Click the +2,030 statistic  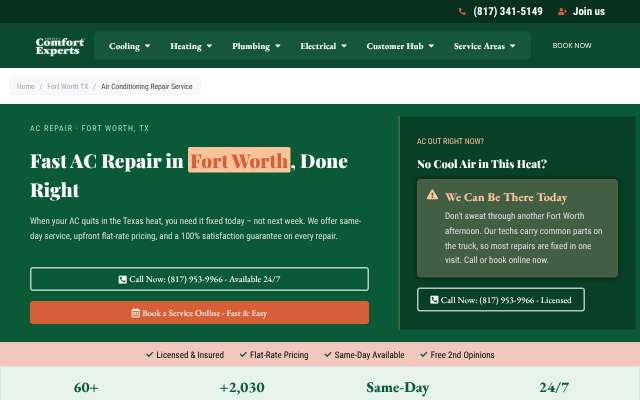click(x=242, y=387)
